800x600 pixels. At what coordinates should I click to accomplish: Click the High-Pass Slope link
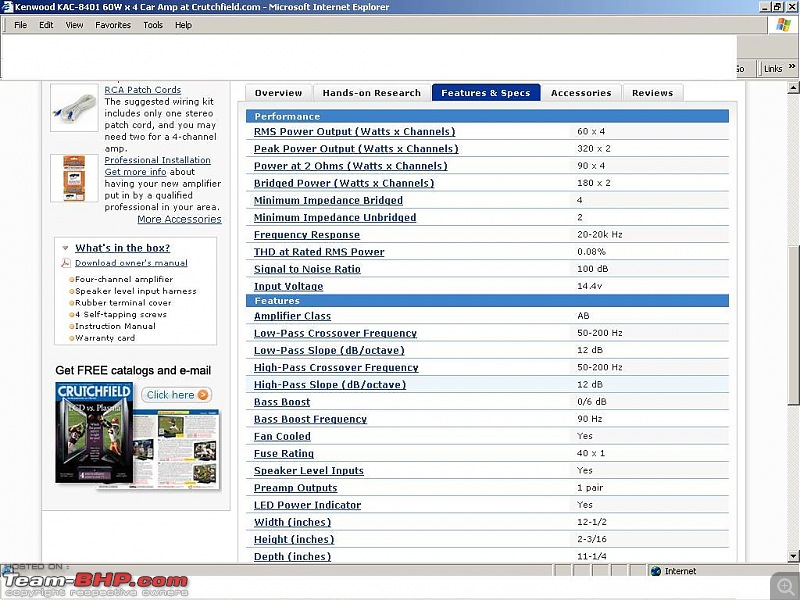coord(330,385)
